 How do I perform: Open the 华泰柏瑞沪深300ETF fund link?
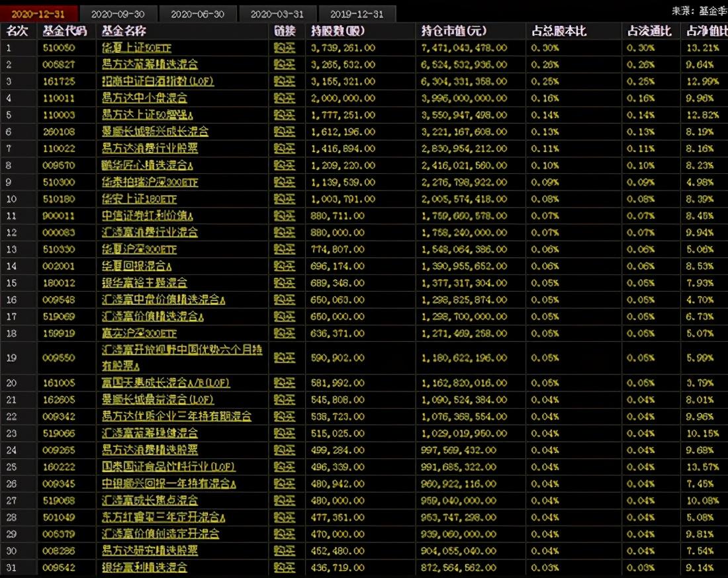tap(150, 183)
